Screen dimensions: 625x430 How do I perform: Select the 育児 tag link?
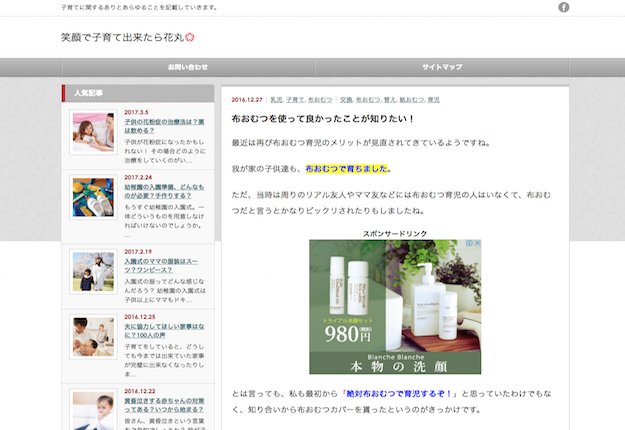(x=434, y=100)
